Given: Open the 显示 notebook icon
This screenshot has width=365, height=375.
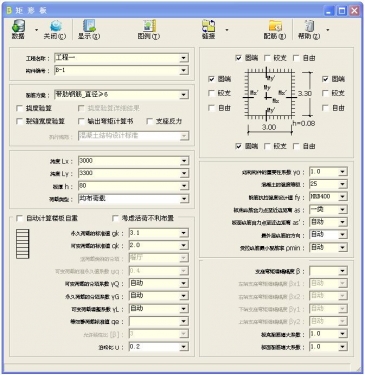Looking at the screenshot, I should 89,26.
